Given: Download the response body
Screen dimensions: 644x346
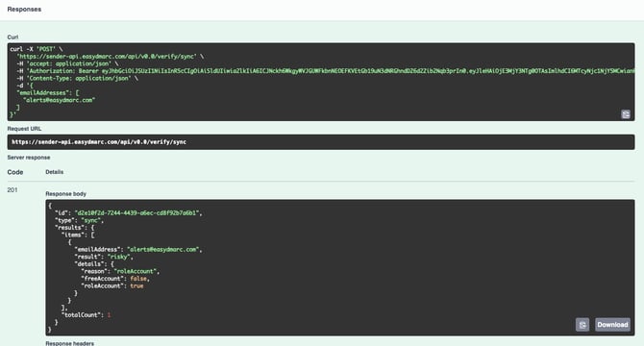Looking at the screenshot, I should pyautogui.click(x=612, y=325).
